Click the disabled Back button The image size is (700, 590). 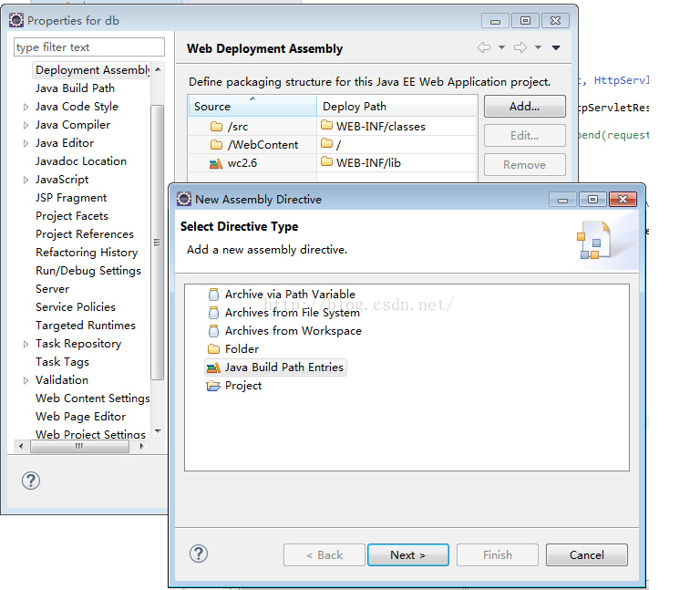click(x=324, y=555)
